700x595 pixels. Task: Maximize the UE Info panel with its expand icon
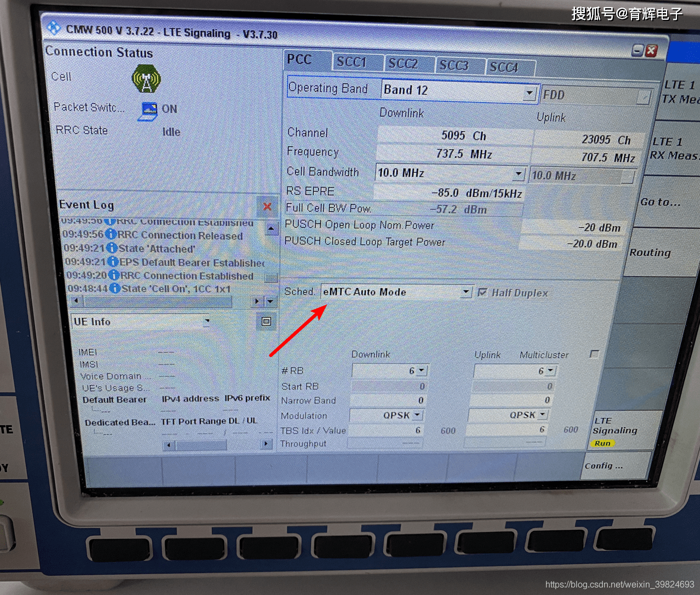266,322
